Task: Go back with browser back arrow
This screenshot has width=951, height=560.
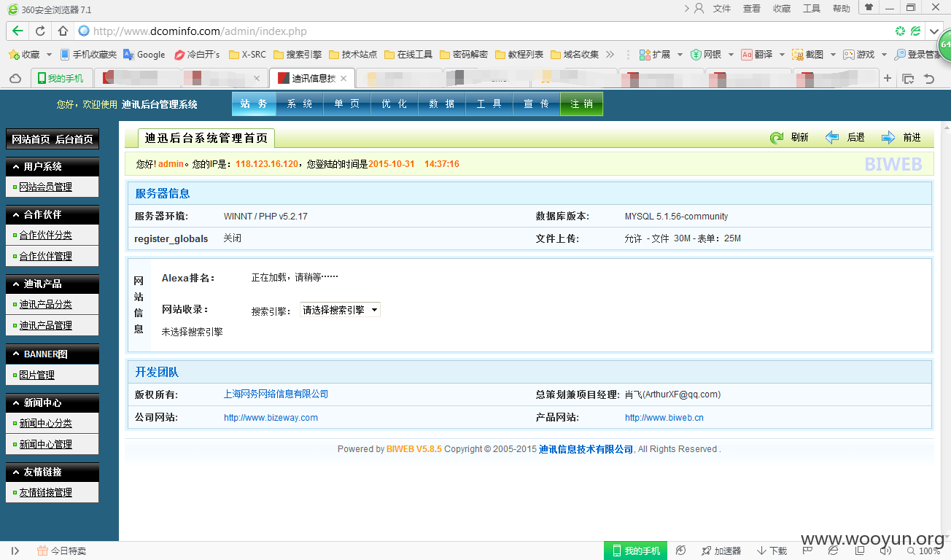Action: pos(18,31)
